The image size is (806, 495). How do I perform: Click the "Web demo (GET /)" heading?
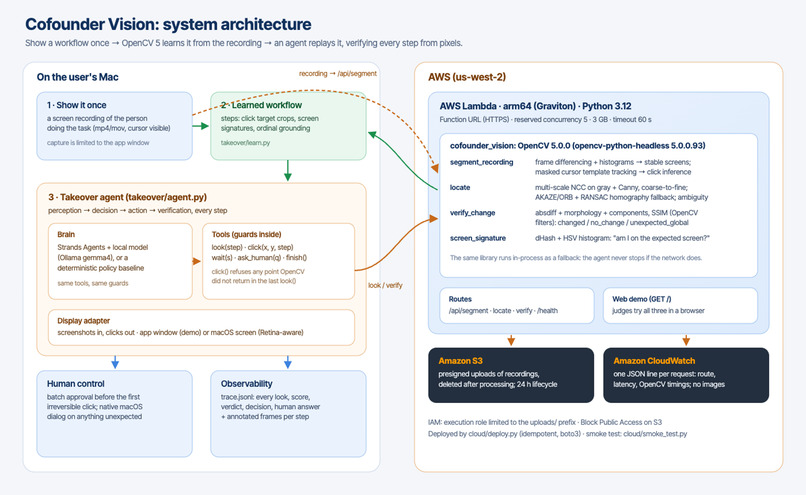coord(642,299)
